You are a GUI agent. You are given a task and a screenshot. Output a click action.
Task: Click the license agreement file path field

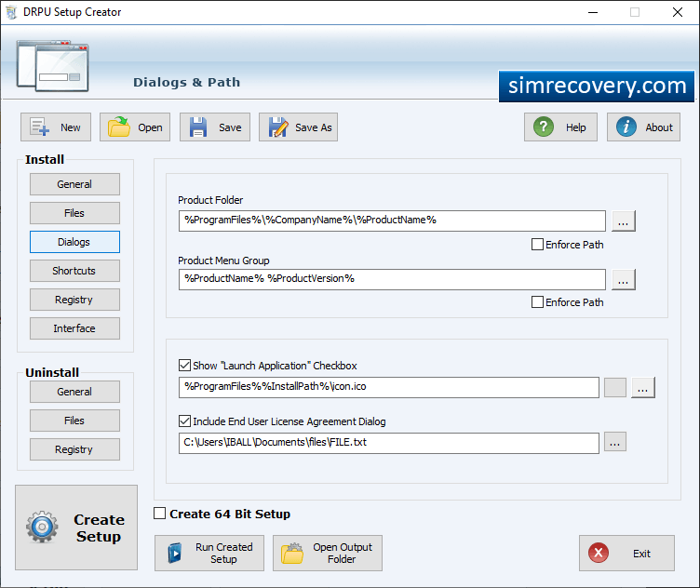click(x=389, y=443)
